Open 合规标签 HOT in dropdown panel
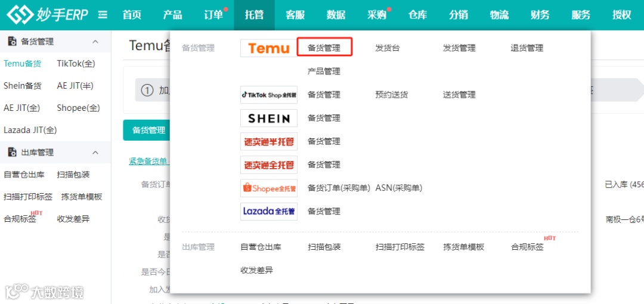The width and height of the screenshot is (644, 304). coord(527,247)
